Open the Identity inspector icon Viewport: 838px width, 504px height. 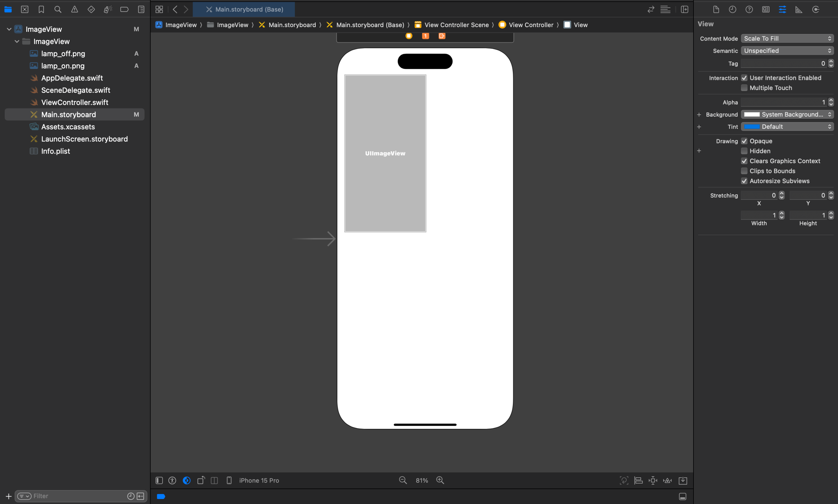766,9
